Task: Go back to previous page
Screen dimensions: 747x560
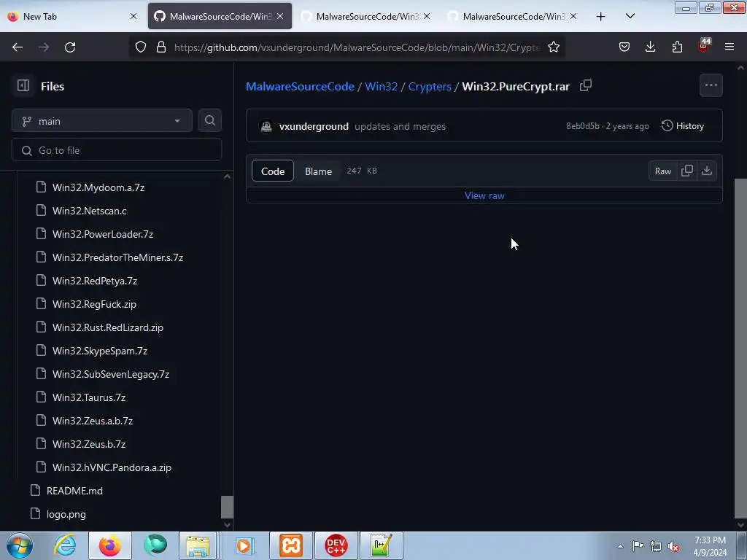Action: (x=18, y=47)
